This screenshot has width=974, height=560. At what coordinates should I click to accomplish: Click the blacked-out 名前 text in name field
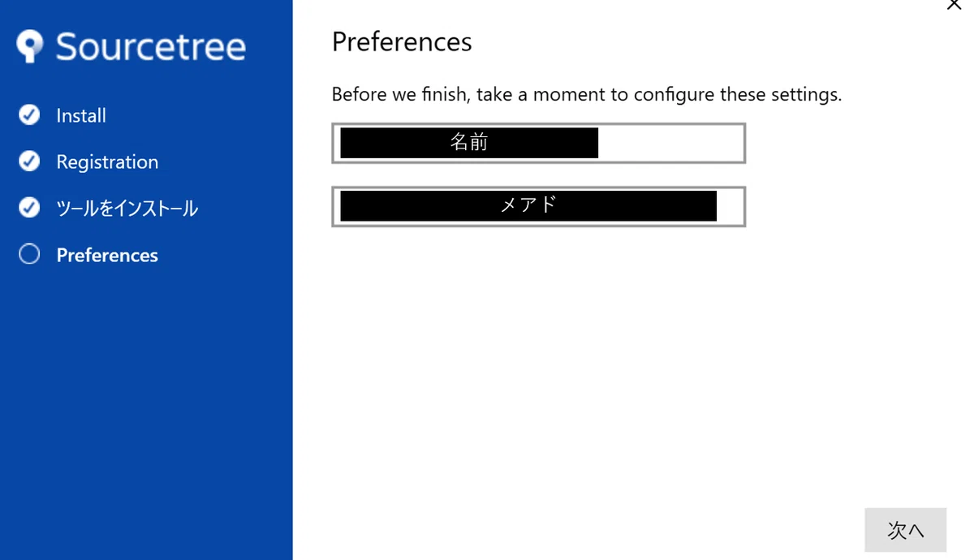tap(469, 143)
